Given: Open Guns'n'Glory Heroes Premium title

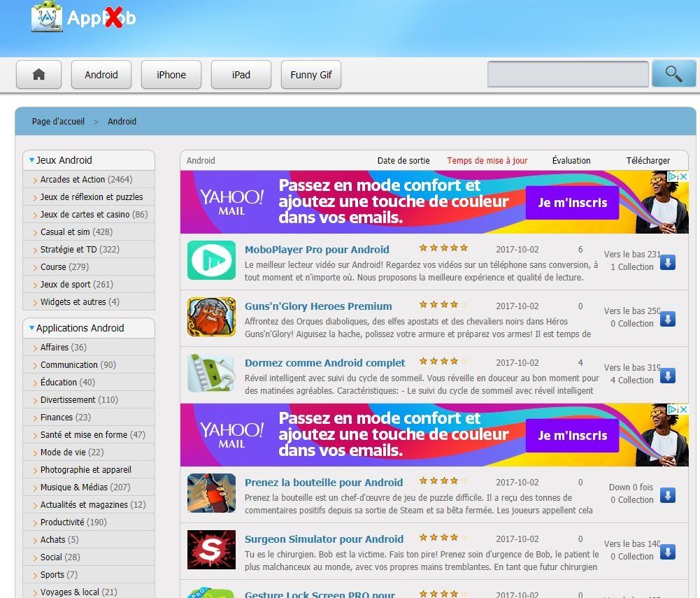Looking at the screenshot, I should [x=318, y=306].
